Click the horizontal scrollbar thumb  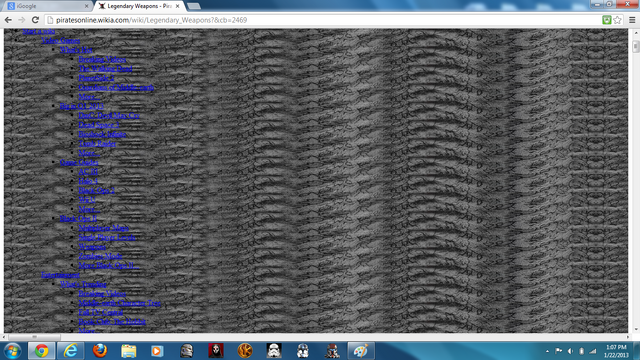pos(34,337)
